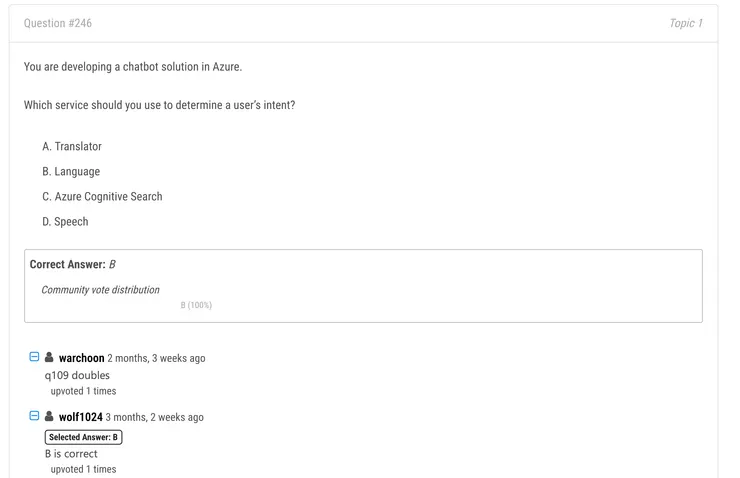Click the warchoon user avatar icon
This screenshot has width=740, height=478.
[49, 357]
